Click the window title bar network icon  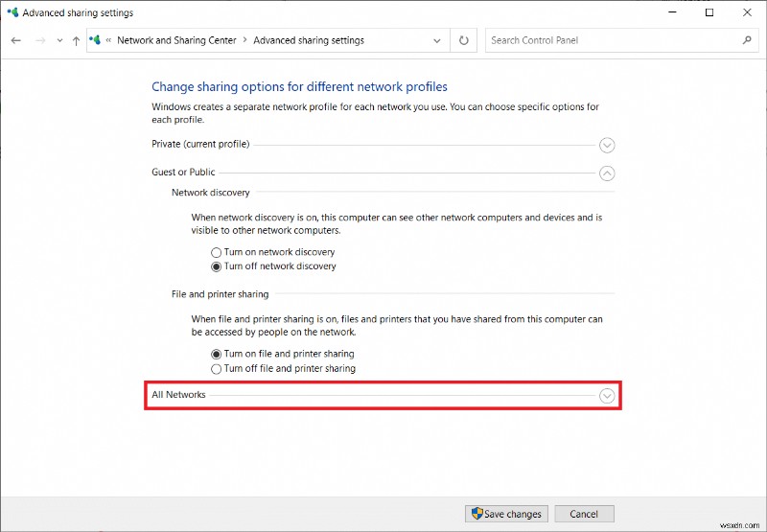(x=12, y=12)
